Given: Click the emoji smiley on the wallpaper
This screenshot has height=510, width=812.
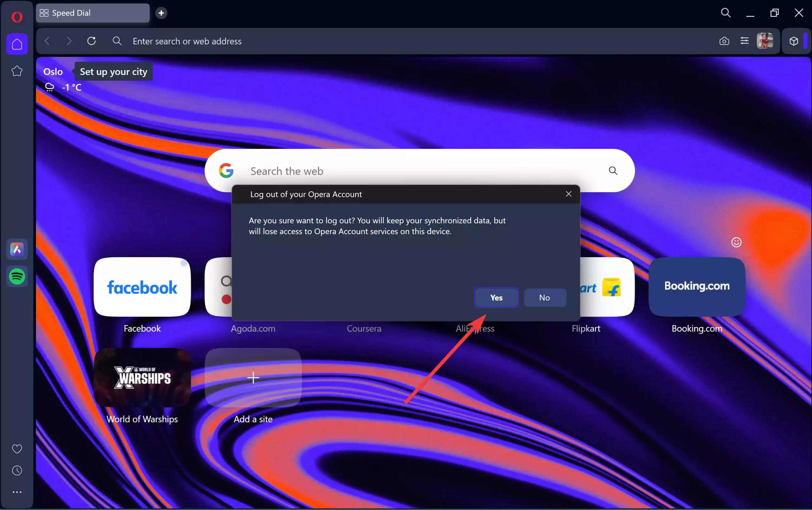Looking at the screenshot, I should 737,242.
